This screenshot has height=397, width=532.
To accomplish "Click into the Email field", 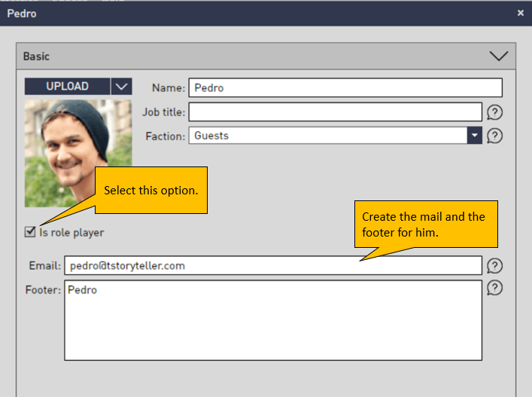I will [x=273, y=266].
